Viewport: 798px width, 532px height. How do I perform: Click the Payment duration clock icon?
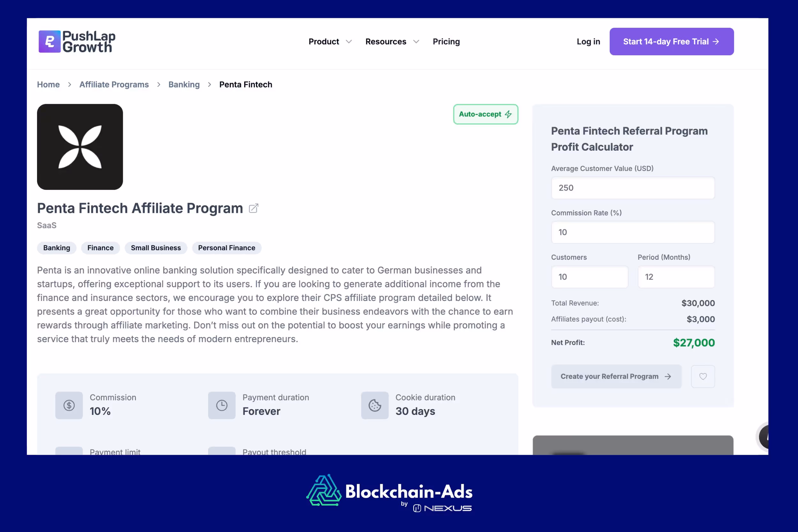(x=222, y=405)
